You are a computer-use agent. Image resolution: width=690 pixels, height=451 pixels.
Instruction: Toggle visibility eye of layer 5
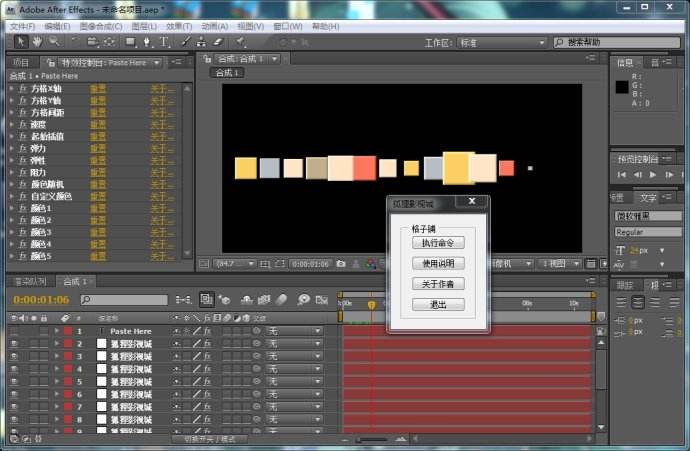(x=14, y=382)
